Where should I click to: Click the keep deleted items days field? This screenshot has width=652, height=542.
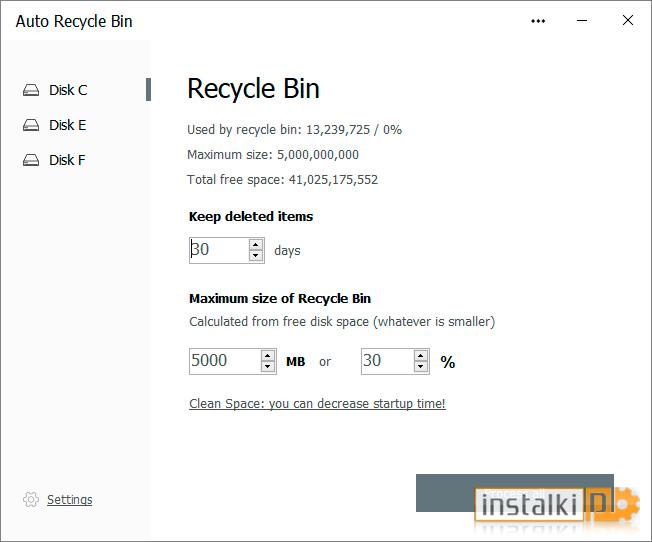point(219,250)
